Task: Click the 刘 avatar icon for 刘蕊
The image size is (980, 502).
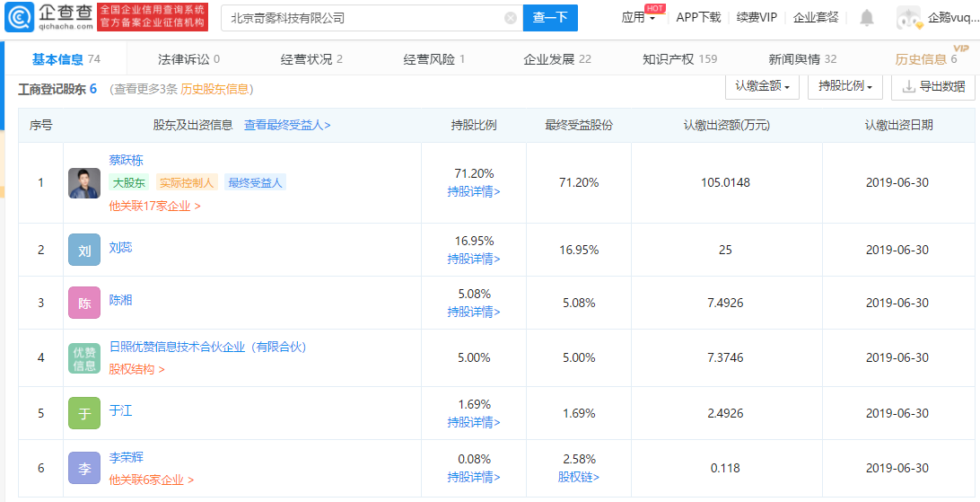Action: tap(84, 250)
